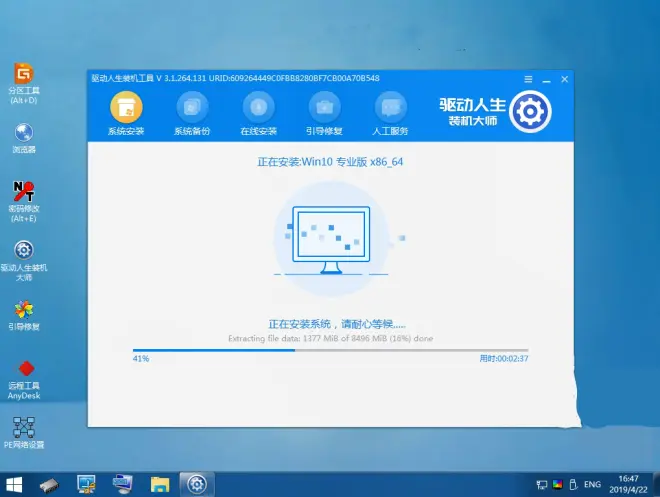The width and height of the screenshot is (660, 497).
Task: Click the 41% progress label
Action: pos(141,359)
